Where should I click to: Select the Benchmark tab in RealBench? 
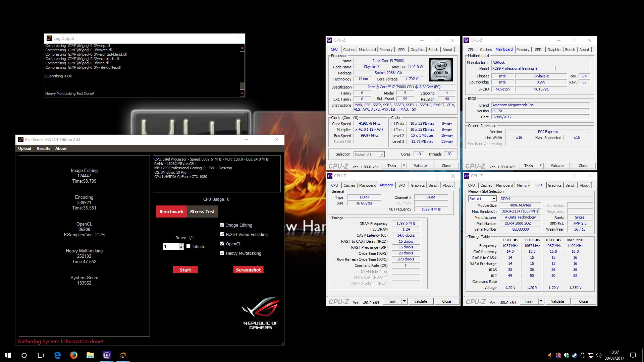coord(171,212)
